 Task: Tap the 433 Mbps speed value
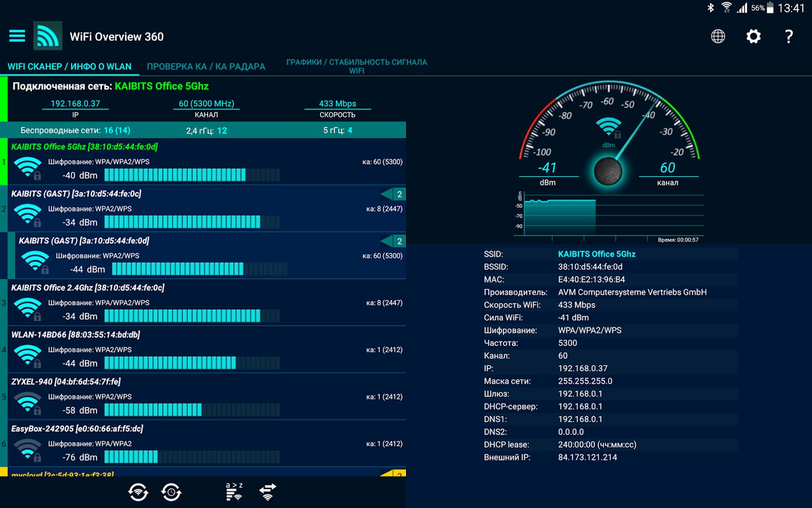click(337, 104)
